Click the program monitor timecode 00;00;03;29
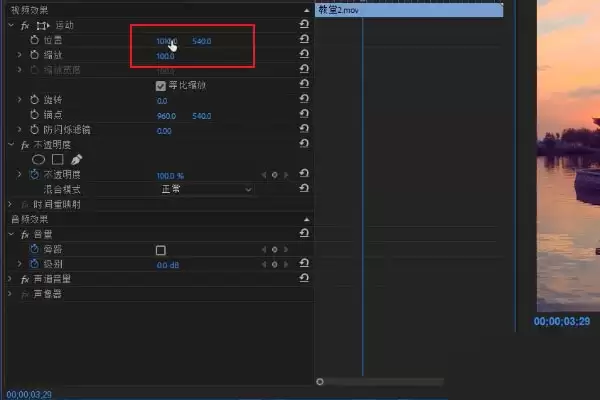Viewport: 600px width, 400px height. coord(562,322)
